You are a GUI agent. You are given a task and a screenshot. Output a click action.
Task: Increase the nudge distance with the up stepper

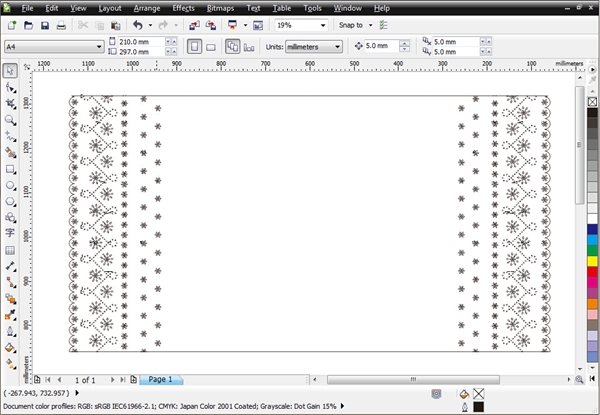(404, 43)
